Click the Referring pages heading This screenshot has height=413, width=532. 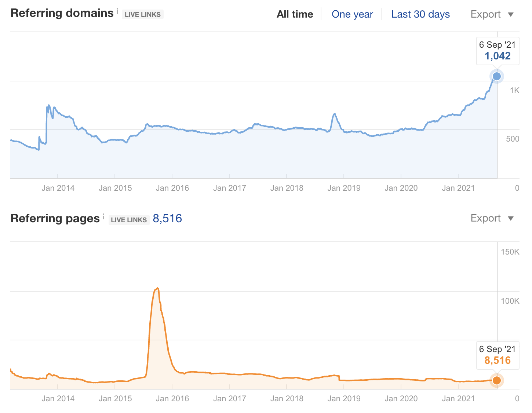pyautogui.click(x=55, y=219)
